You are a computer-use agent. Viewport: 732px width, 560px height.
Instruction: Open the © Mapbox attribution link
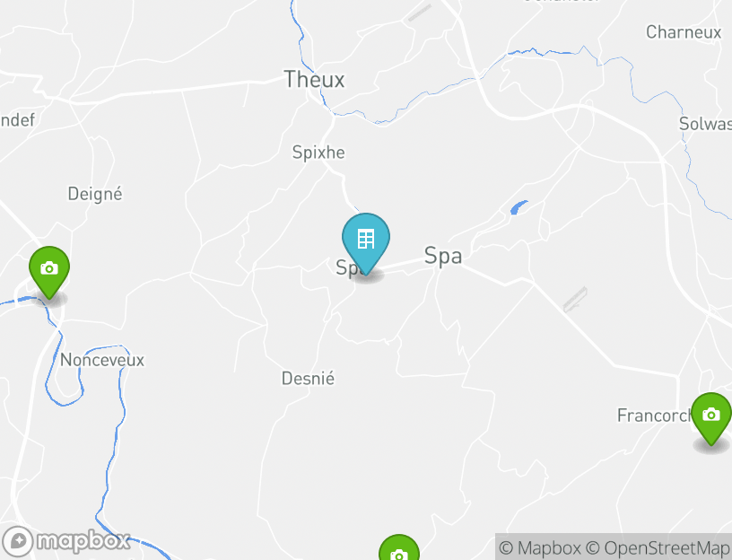540,547
